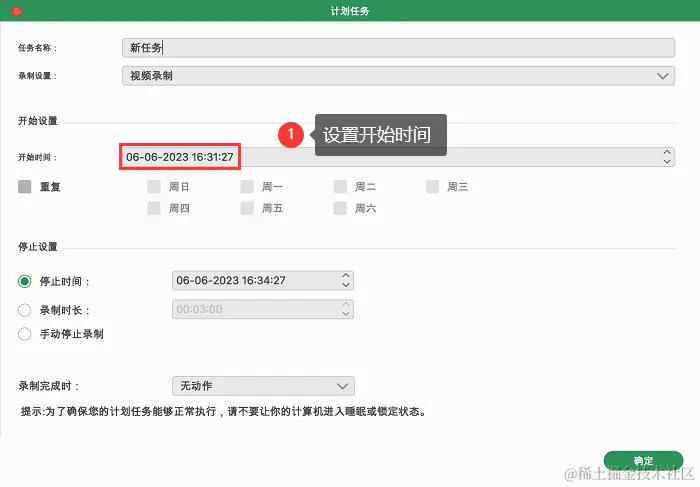This screenshot has width=700, height=487.
Task: Open the after-recording action dropdown (无动作)
Action: click(x=263, y=386)
